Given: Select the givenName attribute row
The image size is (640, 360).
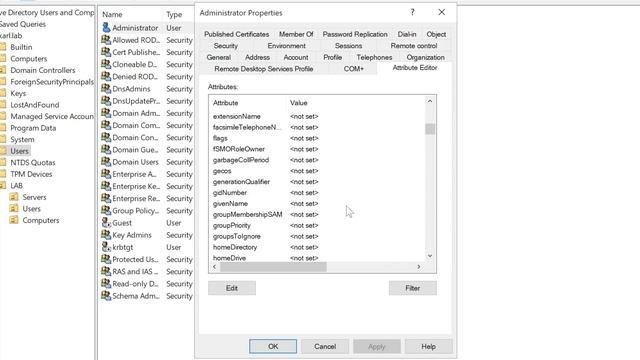Looking at the screenshot, I should (317, 203).
